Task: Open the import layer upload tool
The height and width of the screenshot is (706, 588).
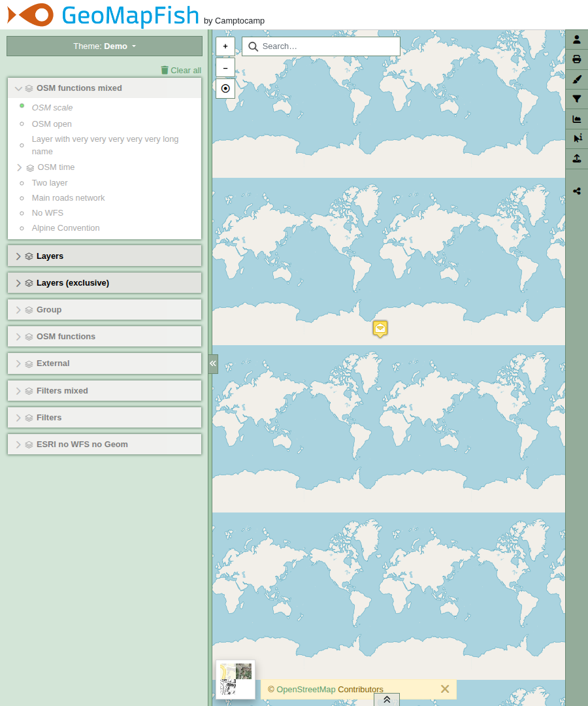Action: point(577,158)
